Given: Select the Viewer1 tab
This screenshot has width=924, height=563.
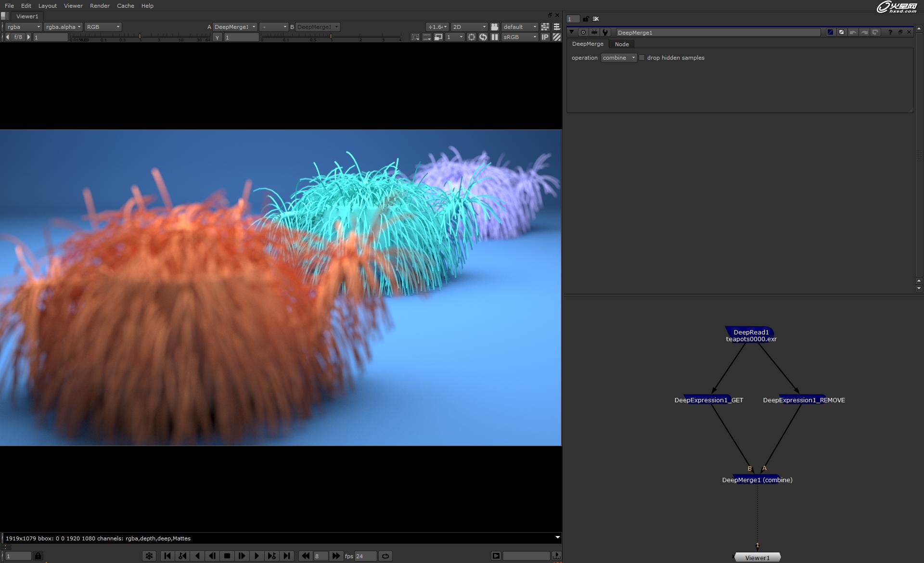Looking at the screenshot, I should pos(27,16).
